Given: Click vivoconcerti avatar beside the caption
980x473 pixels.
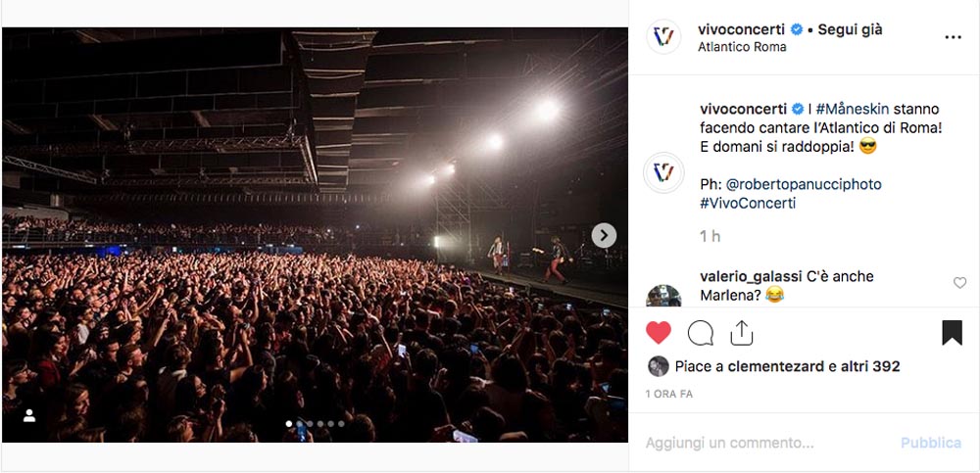Looking at the screenshot, I should pyautogui.click(x=663, y=173).
